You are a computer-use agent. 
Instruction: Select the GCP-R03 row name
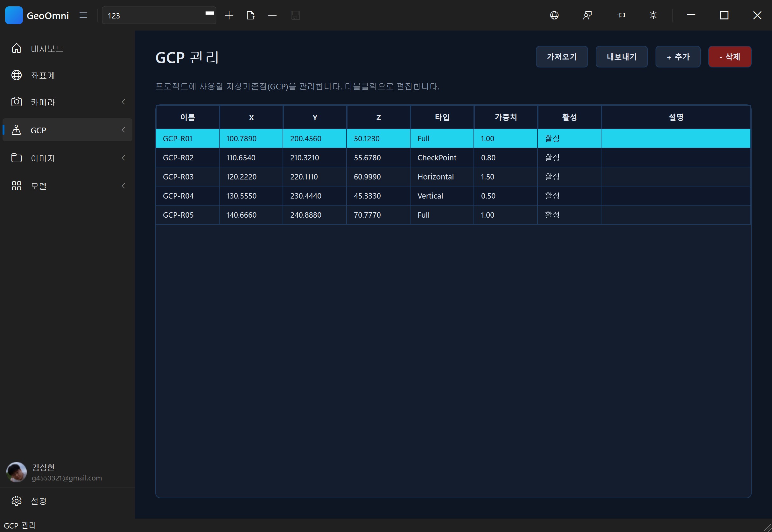click(178, 177)
